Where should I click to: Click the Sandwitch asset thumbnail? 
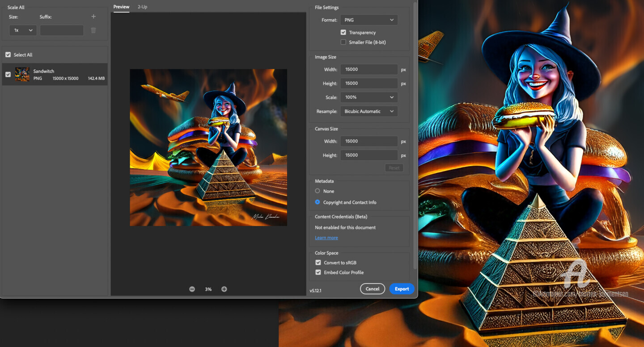(x=22, y=75)
